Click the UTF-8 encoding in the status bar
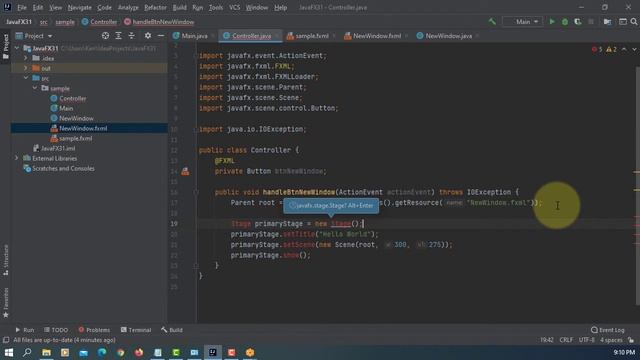This screenshot has height=360, width=640. [587, 340]
